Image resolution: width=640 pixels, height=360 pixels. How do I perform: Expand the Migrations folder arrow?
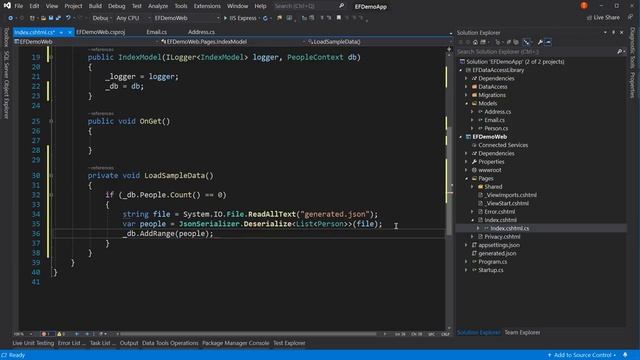pos(467,95)
